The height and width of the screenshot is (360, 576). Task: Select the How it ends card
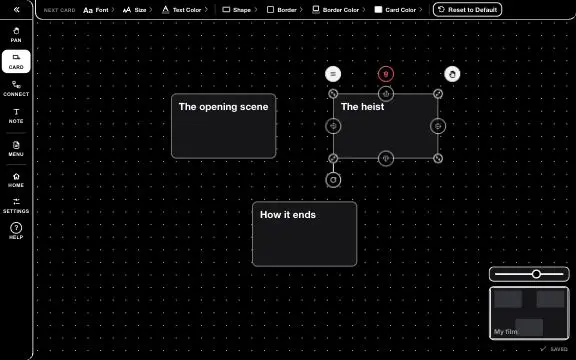click(305, 234)
